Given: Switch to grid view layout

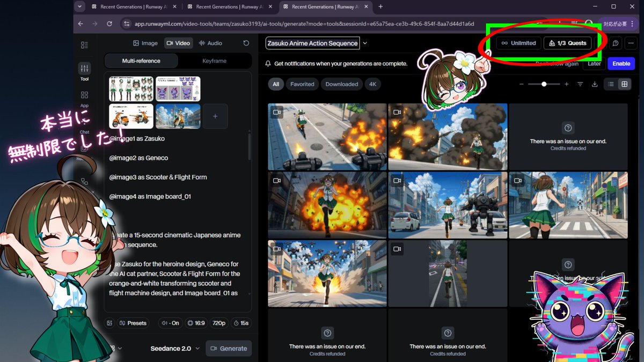Looking at the screenshot, I should (624, 84).
